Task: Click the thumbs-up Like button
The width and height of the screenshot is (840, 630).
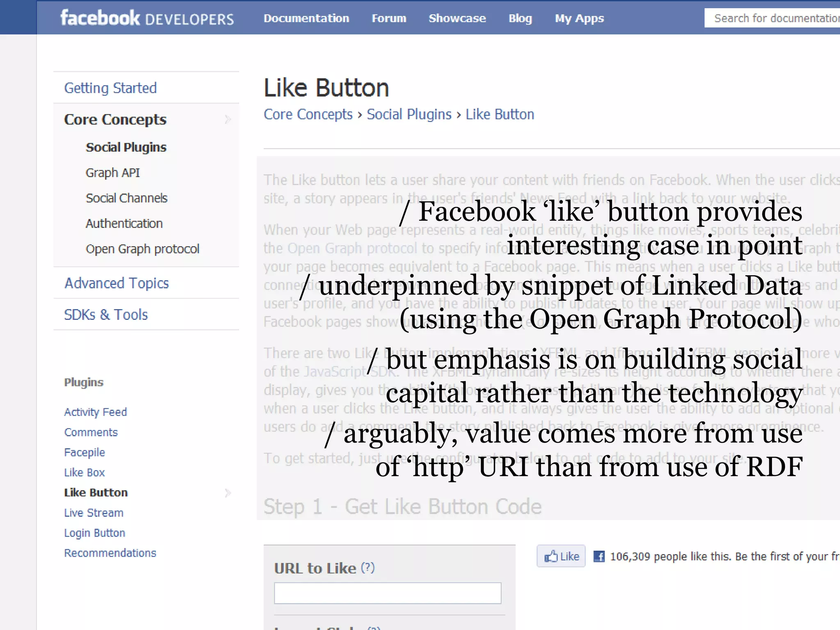Action: 561,557
